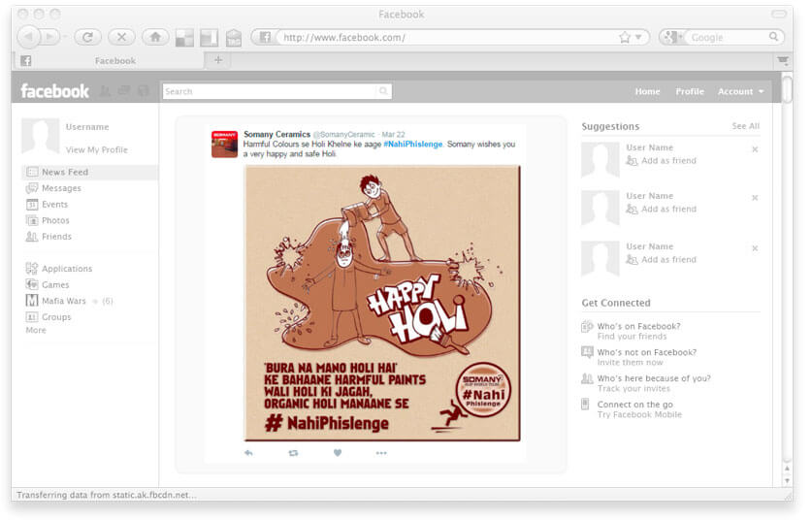This screenshot has width=812, height=520.
Task: Add first suggested user as friend
Action: coord(662,160)
